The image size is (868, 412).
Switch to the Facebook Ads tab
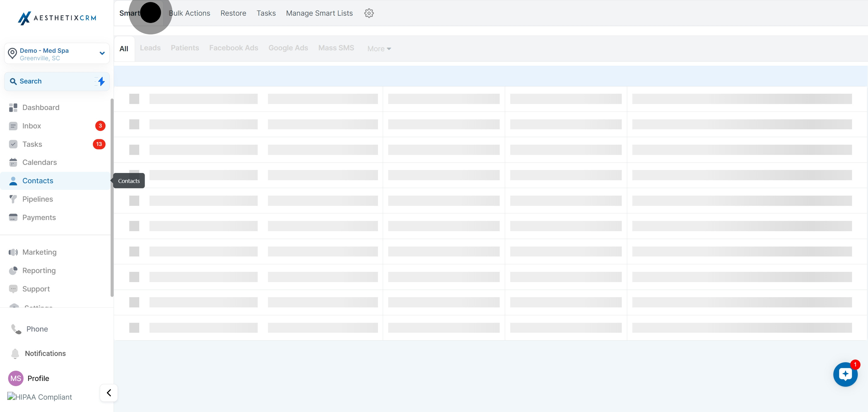[234, 48]
